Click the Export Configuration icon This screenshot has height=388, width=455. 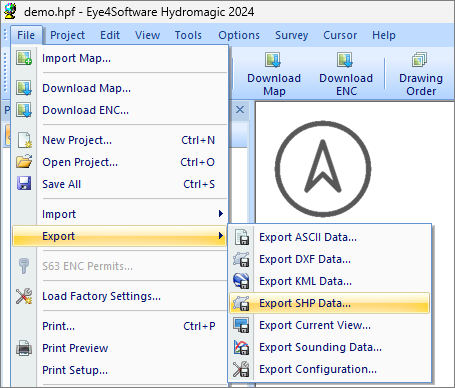(x=241, y=369)
